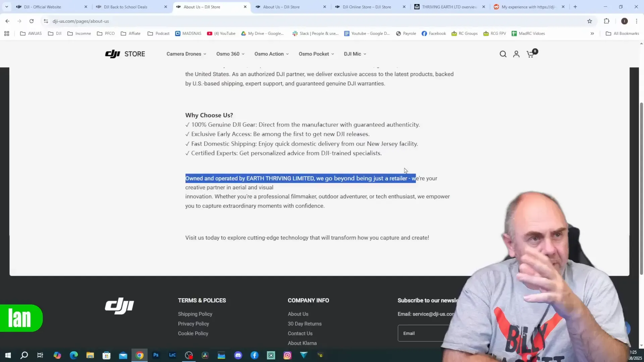
Task: Open the Podcast bookmark folder
Action: coord(159,34)
